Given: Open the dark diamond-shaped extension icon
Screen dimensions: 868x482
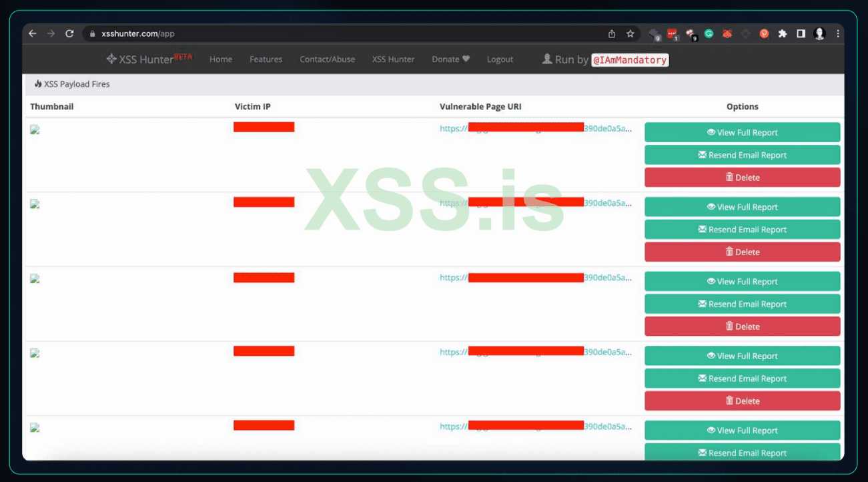Looking at the screenshot, I should [745, 33].
